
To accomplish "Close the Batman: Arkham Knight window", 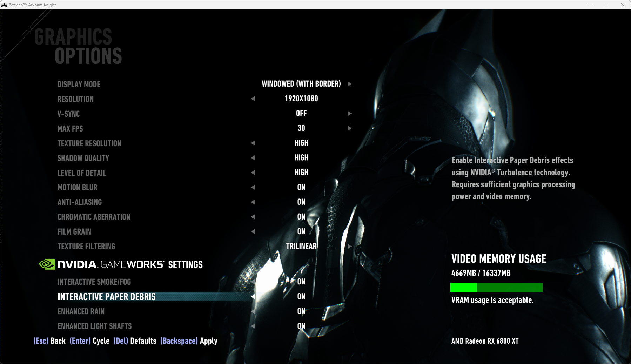I will (623, 5).
